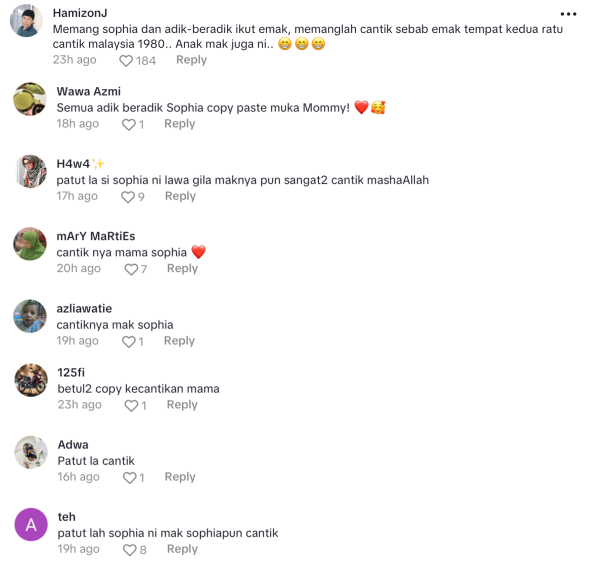This screenshot has height=566, width=590.
Task: Open mArY MaRtiEs username link
Action: [96, 236]
